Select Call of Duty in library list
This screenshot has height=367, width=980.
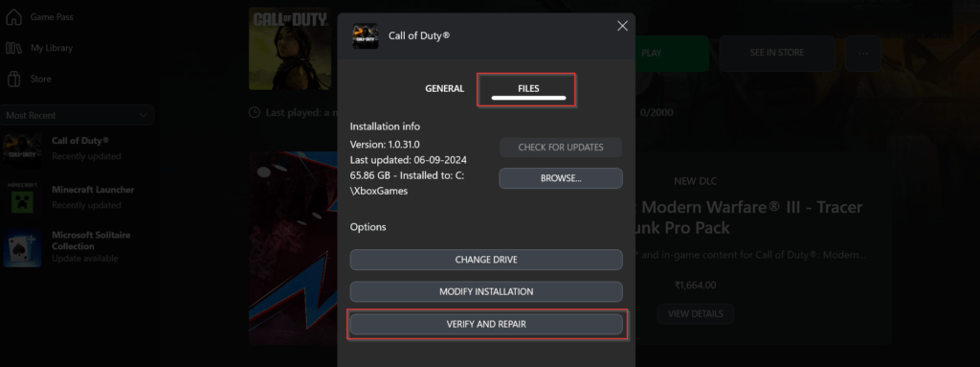click(77, 149)
